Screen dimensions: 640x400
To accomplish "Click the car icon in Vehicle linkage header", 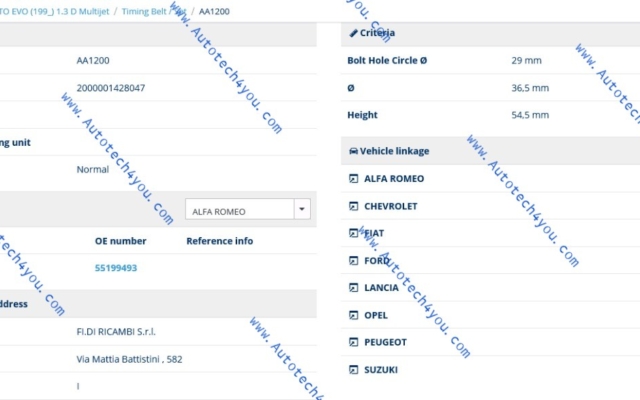I will (353, 151).
